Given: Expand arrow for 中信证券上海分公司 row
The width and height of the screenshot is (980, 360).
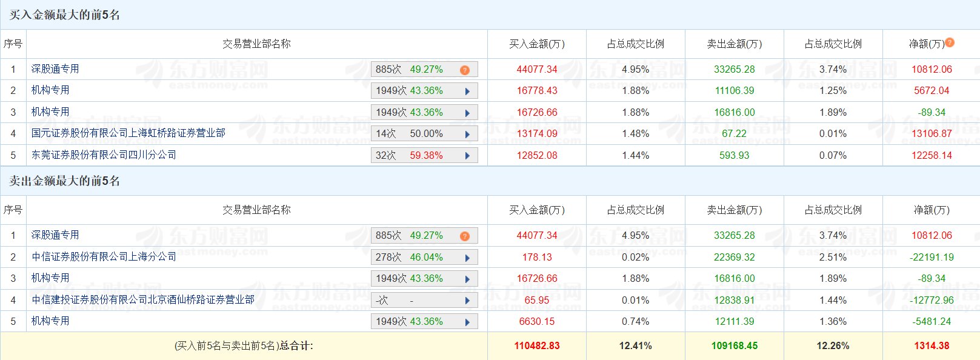Looking at the screenshot, I should pyautogui.click(x=467, y=258).
